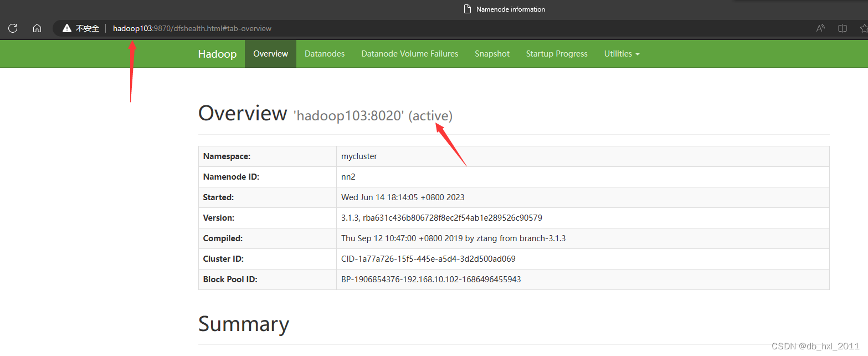The width and height of the screenshot is (868, 356).
Task: Click the Hadoop brand in the green navbar
Action: pos(217,53)
